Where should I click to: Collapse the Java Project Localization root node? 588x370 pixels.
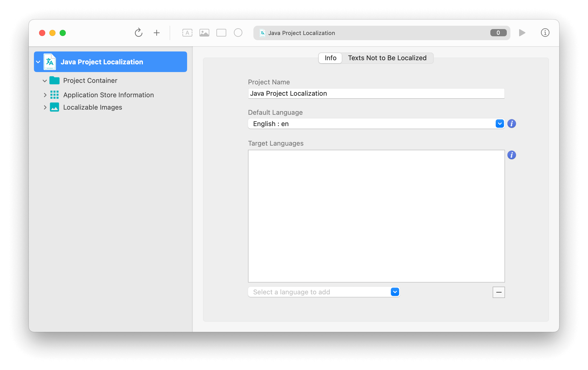(x=38, y=62)
